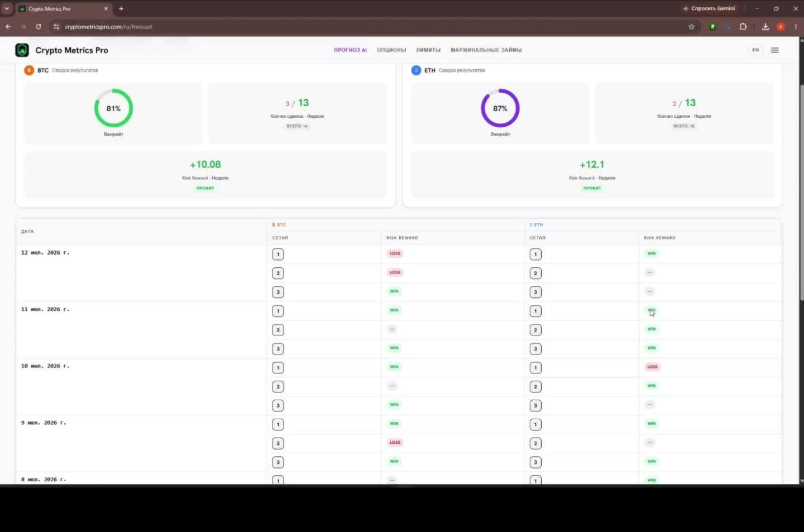Open the ОПЦИОНЫ tab
The height and width of the screenshot is (532, 804).
[391, 50]
